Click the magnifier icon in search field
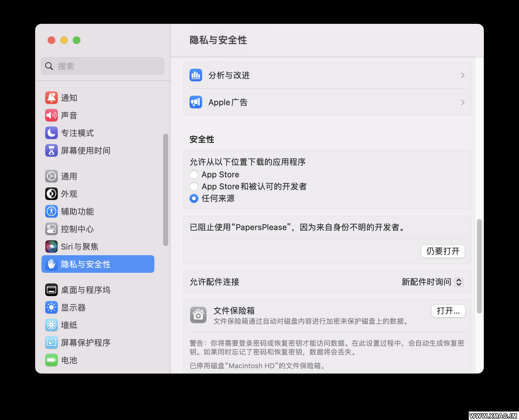Viewport: 519px width, 420px height. (x=49, y=66)
